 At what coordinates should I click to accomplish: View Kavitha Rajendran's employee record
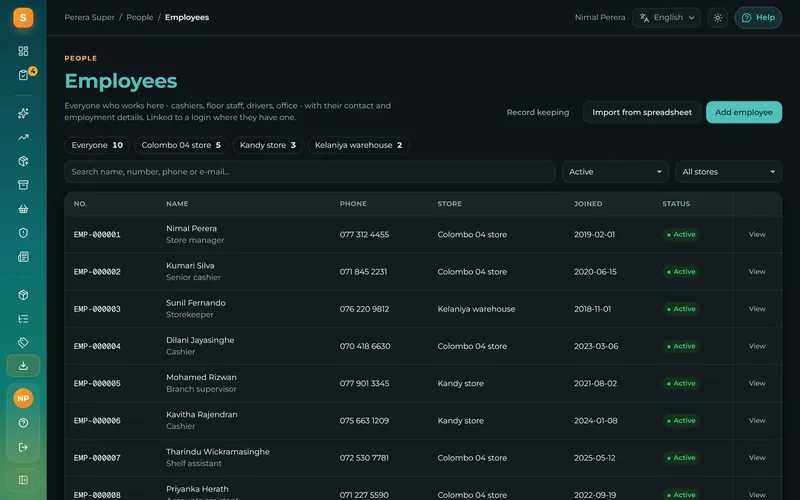(757, 421)
